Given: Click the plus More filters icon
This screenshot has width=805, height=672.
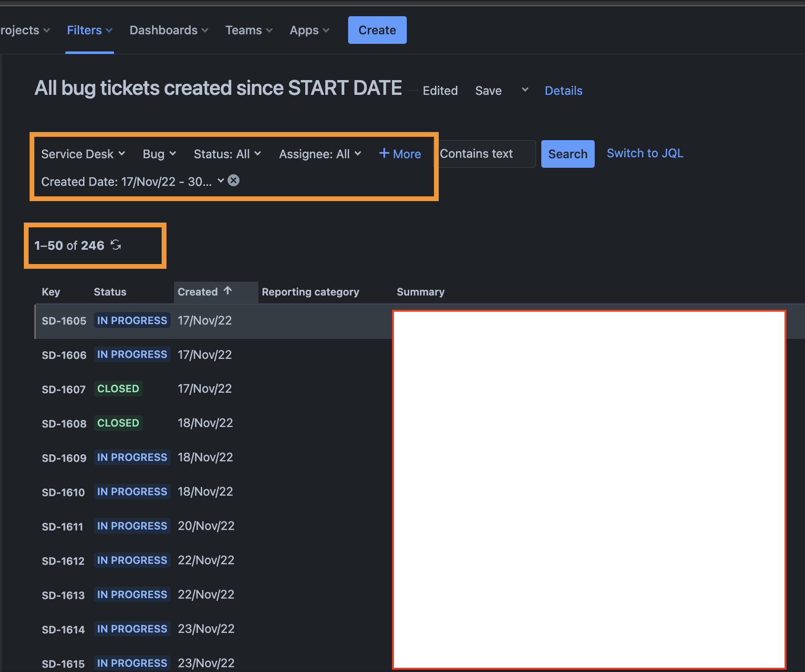Looking at the screenshot, I should tap(384, 153).
